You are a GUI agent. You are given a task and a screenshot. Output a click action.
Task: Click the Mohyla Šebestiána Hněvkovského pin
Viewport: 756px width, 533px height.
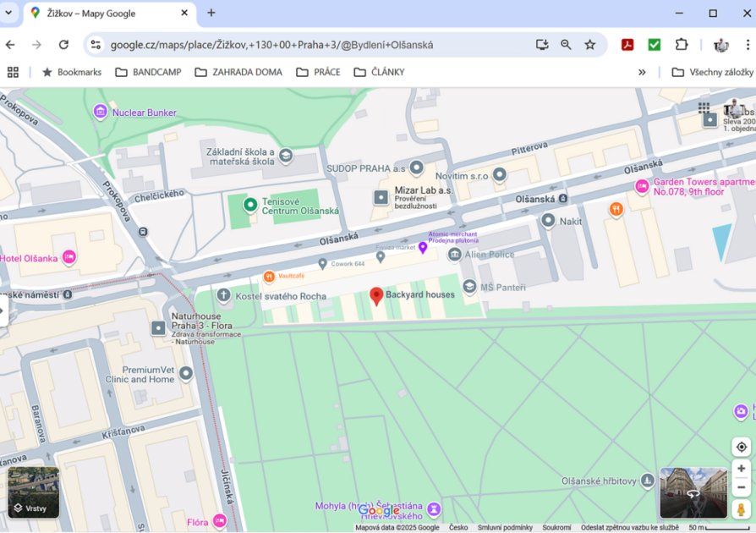[434, 508]
